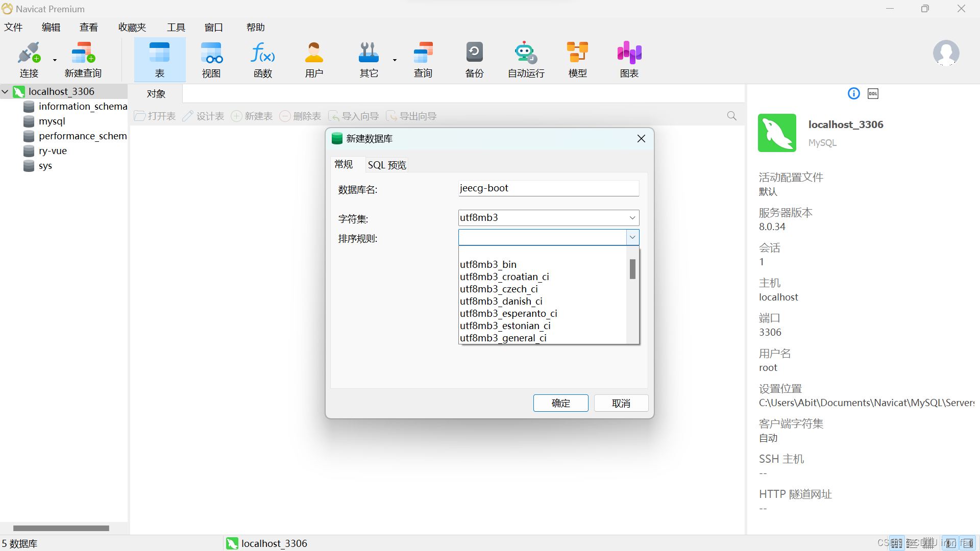Choose utf8mb3_bin collation from list
980x551 pixels.
[543, 264]
